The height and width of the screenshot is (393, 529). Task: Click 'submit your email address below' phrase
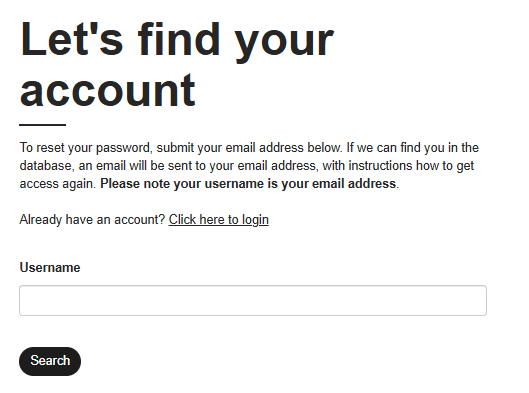click(x=249, y=148)
